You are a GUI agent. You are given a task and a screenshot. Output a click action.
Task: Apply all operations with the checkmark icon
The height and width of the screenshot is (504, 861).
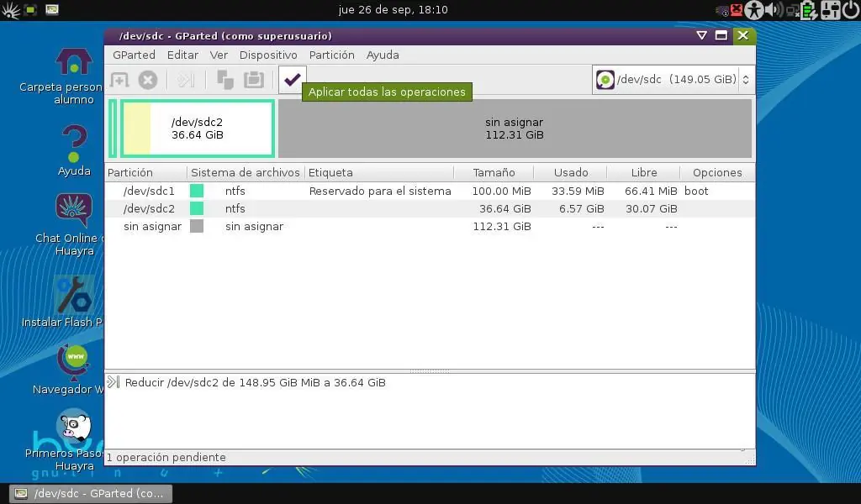(x=292, y=80)
